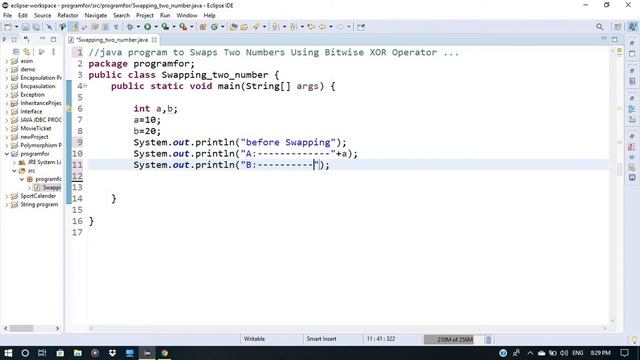
Task: Click the editor horizontal scrollbar
Action: pyautogui.click(x=347, y=328)
